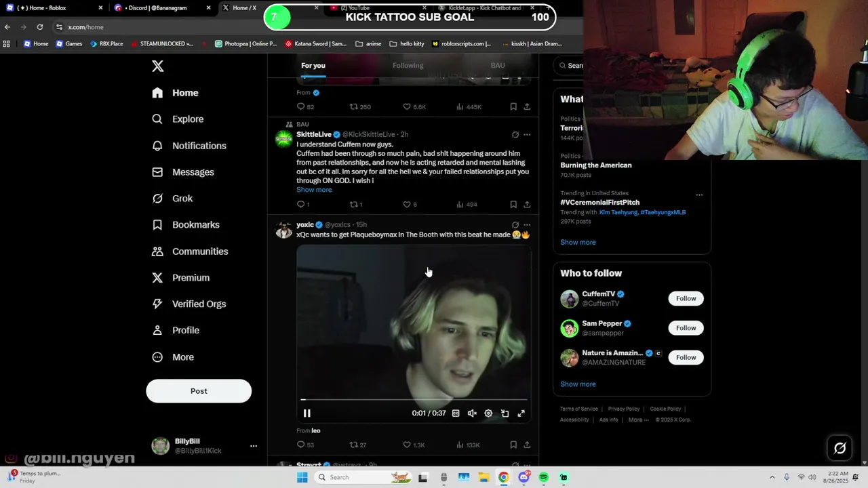Open BillyBill account options menu
Image resolution: width=868 pixels, height=488 pixels.
(254, 446)
